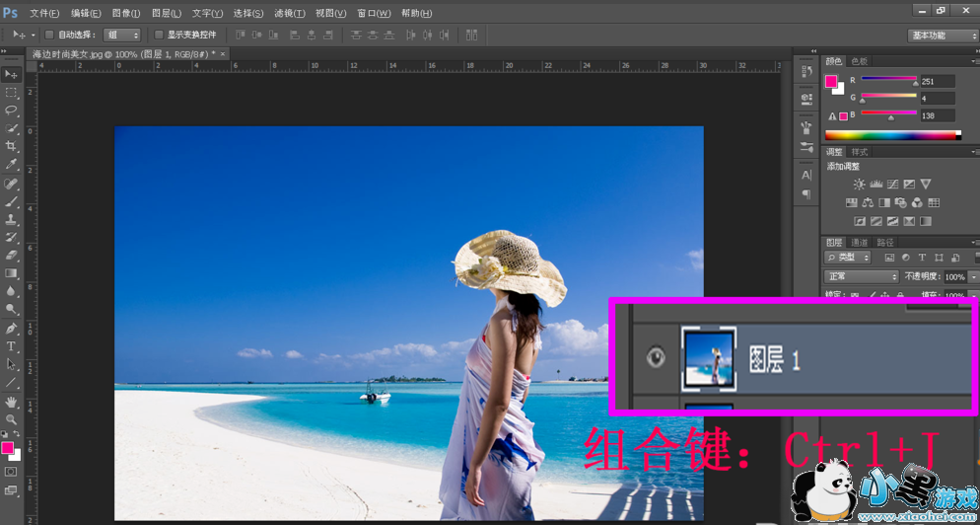Switch to the 样式 tab
The width and height of the screenshot is (980, 525).
coord(860,152)
